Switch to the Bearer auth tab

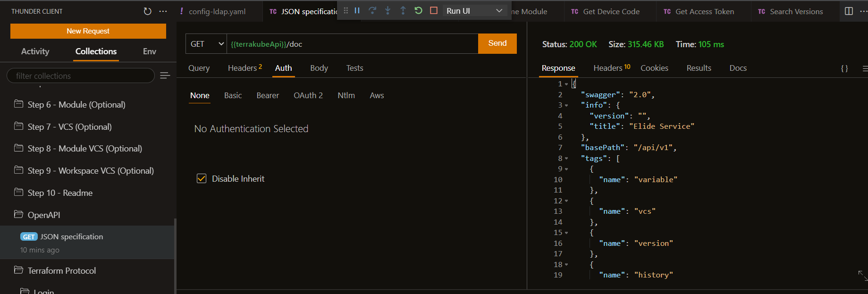click(268, 95)
